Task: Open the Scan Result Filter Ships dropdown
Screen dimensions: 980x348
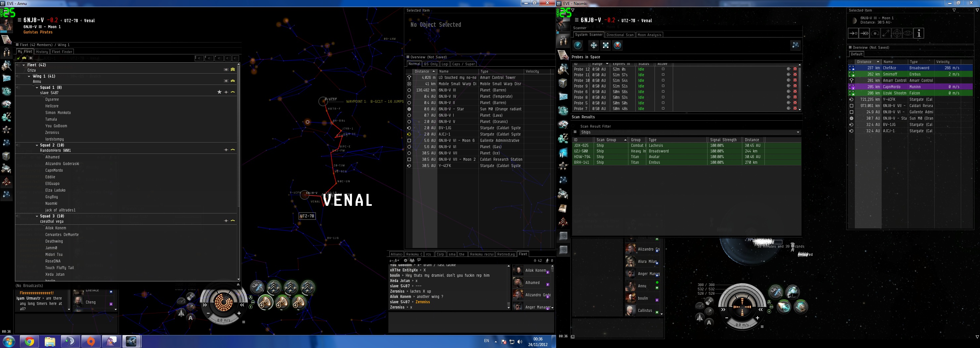Action: click(x=690, y=133)
